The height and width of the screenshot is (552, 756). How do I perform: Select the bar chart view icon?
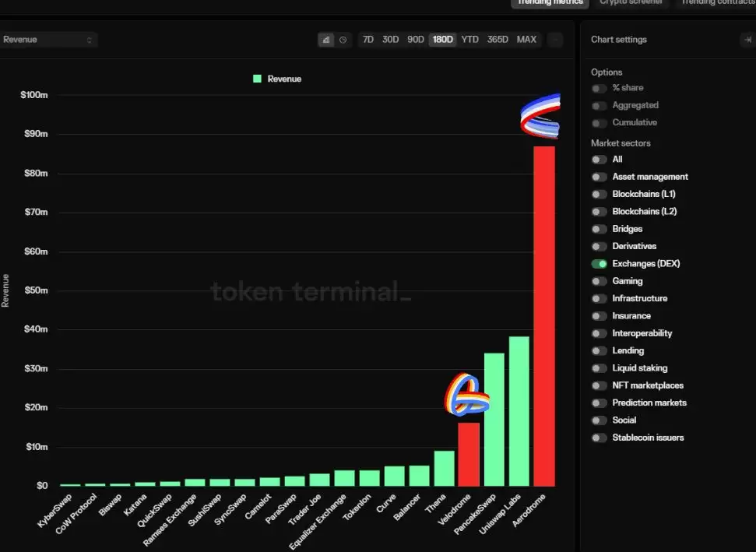point(326,40)
